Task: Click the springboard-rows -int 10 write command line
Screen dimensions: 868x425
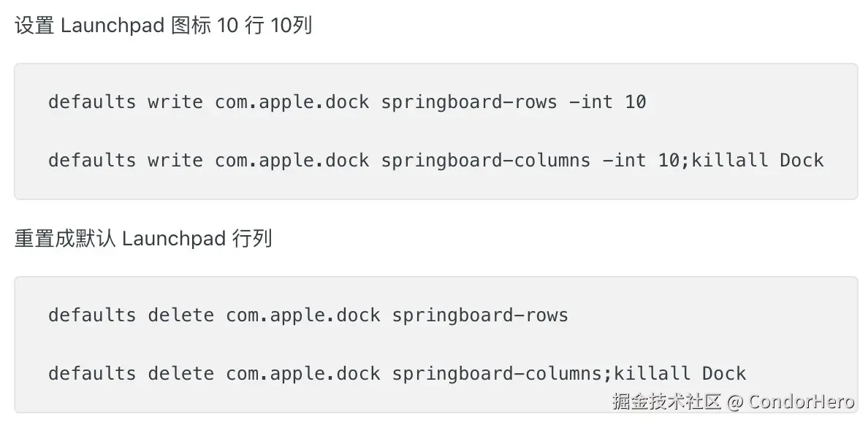Action: click(347, 102)
